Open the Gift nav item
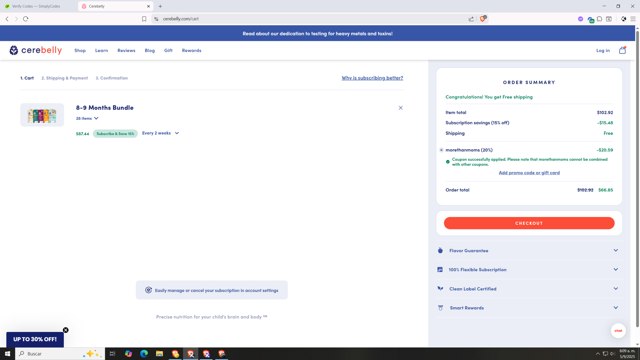The width and height of the screenshot is (640, 360). [x=168, y=51]
